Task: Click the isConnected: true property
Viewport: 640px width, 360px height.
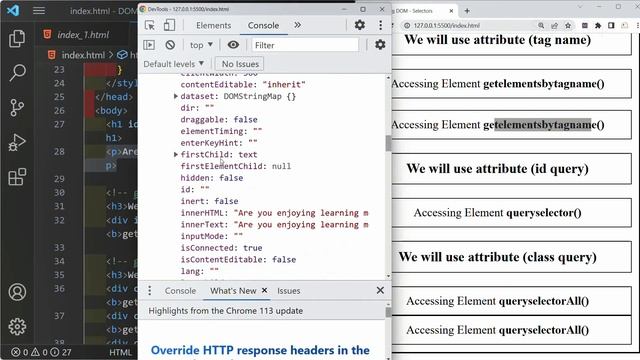Action: [221, 248]
